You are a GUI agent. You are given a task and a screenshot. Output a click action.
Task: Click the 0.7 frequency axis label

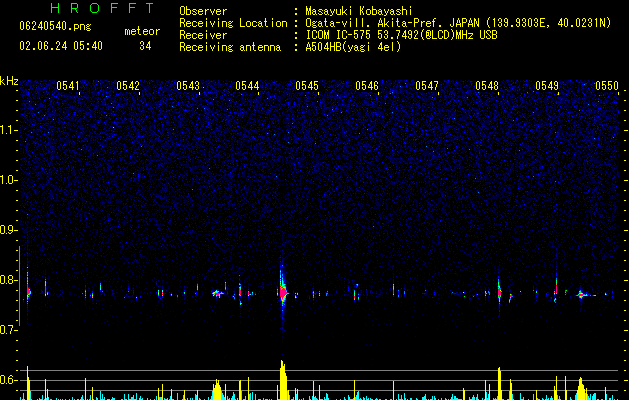[x=8, y=330]
